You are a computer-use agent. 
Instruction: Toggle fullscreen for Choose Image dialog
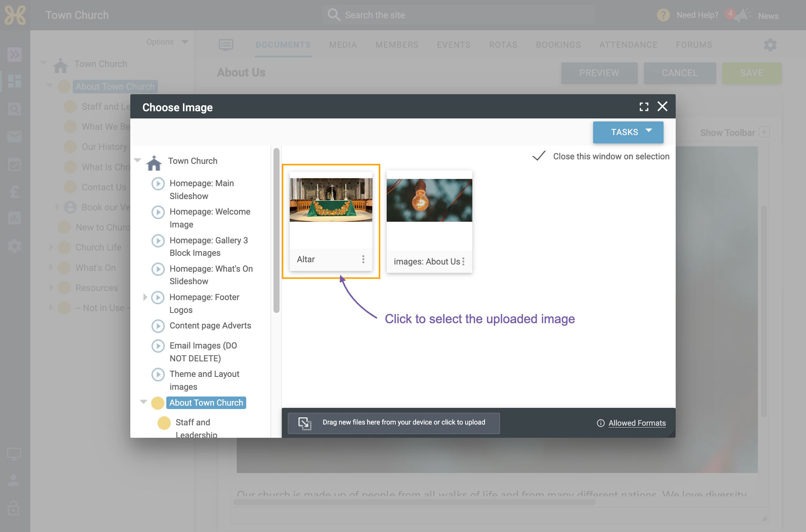(x=644, y=107)
